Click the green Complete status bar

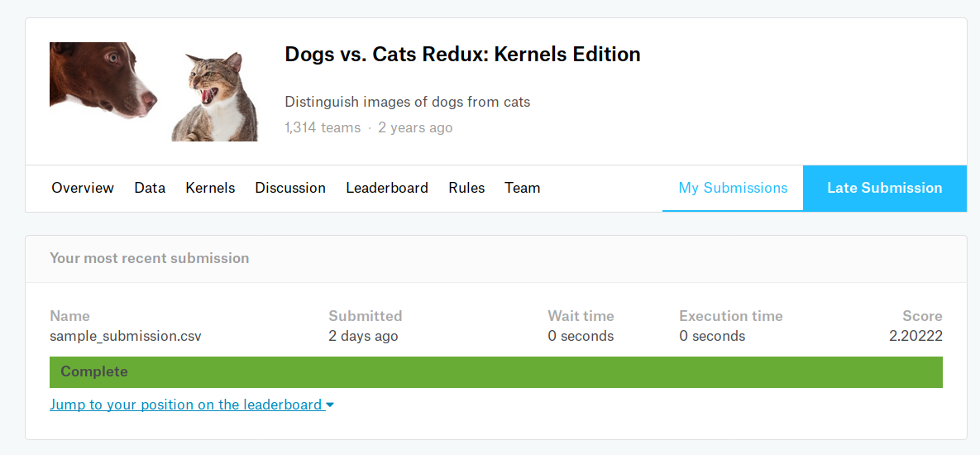(x=496, y=372)
